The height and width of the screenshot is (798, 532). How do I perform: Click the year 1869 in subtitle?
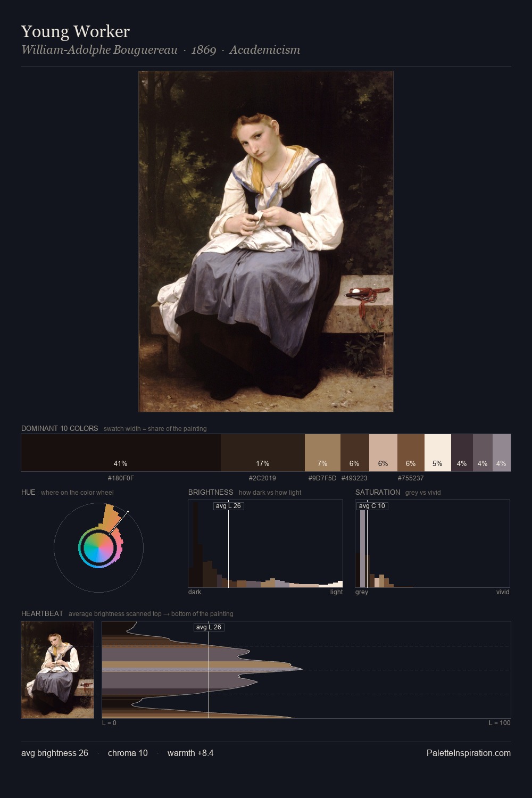coord(204,50)
